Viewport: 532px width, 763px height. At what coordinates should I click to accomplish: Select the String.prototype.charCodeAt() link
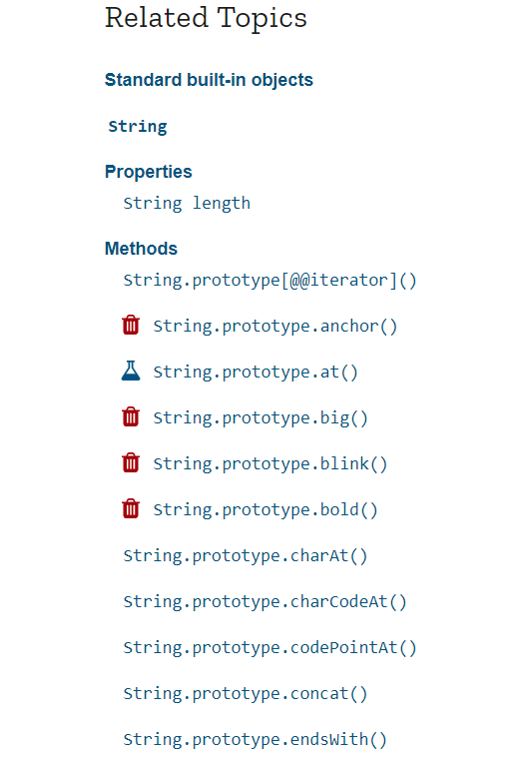(266, 601)
